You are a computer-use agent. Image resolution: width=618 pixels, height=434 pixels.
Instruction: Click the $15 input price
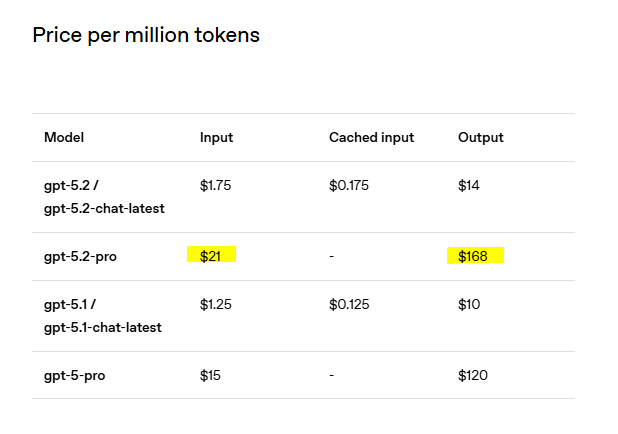210,376
